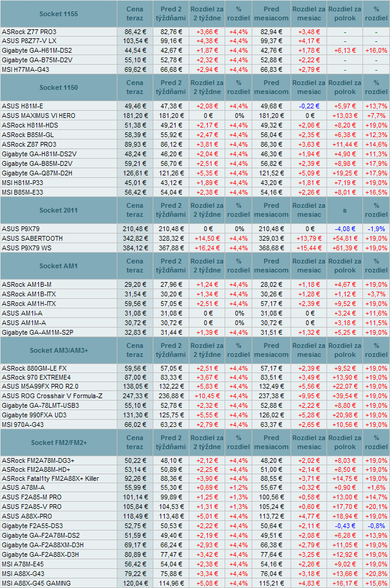390x588 pixels.
Task: Click the 384,12 € current price cell
Action: pos(135,248)
